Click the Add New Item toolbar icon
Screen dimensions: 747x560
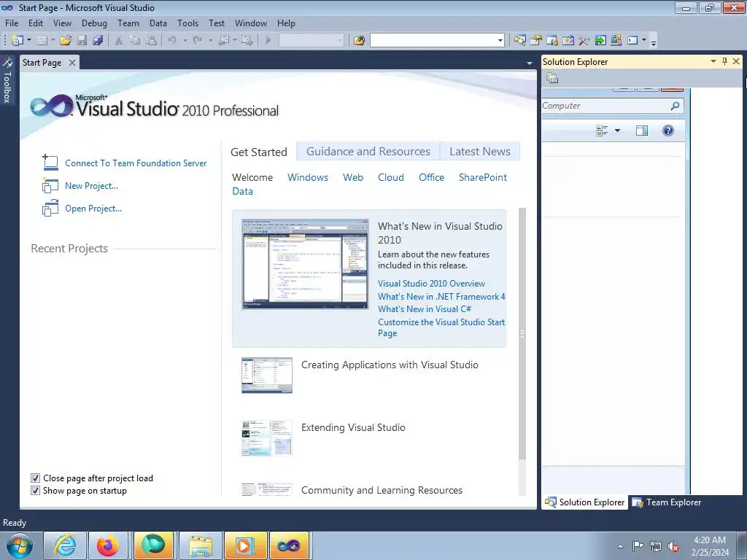(x=42, y=41)
